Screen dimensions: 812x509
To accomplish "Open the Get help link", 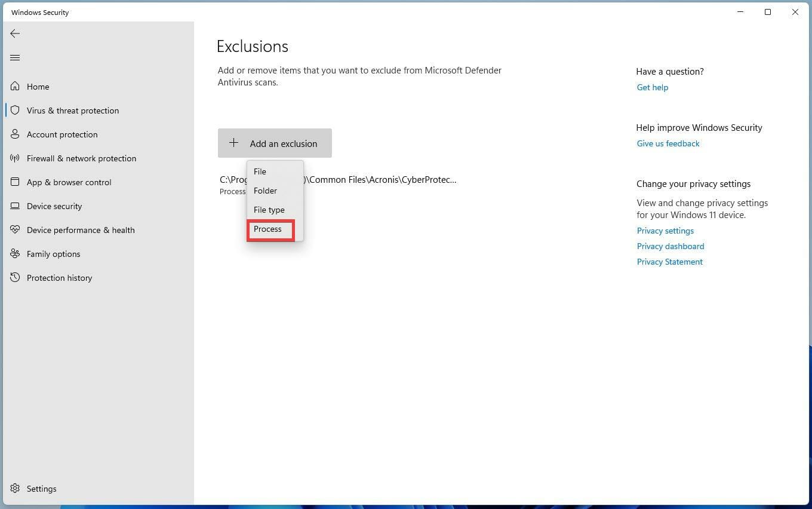I will [x=652, y=87].
